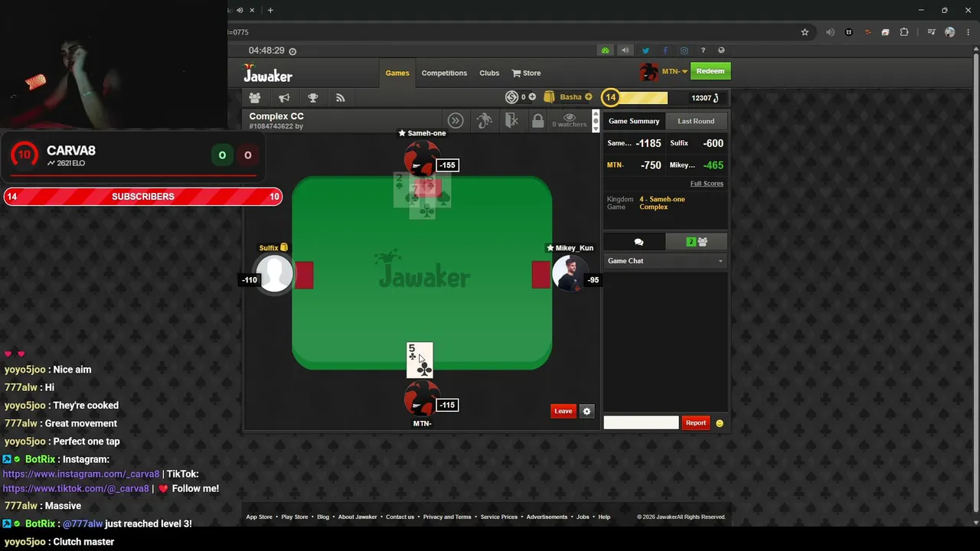This screenshot has width=980, height=551.
Task: Open the browser extensions puzzle icon
Action: (904, 32)
